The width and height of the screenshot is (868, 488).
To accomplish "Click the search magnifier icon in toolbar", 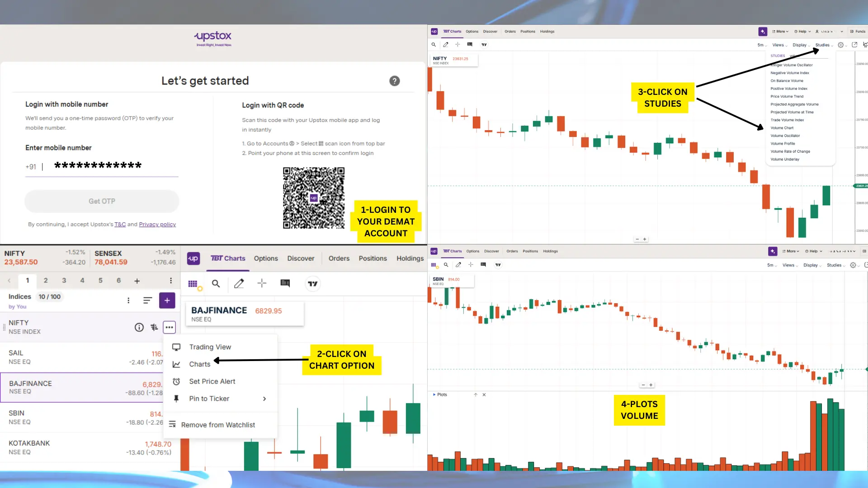I will [x=216, y=283].
